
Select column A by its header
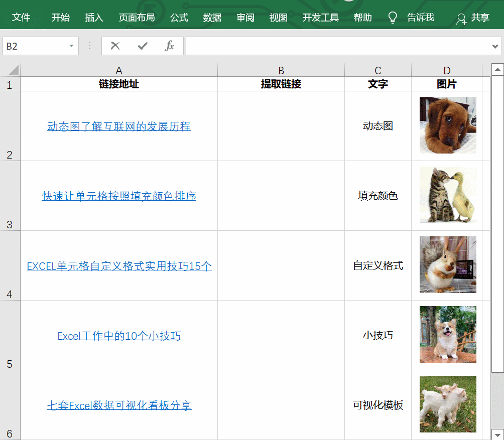[x=118, y=70]
